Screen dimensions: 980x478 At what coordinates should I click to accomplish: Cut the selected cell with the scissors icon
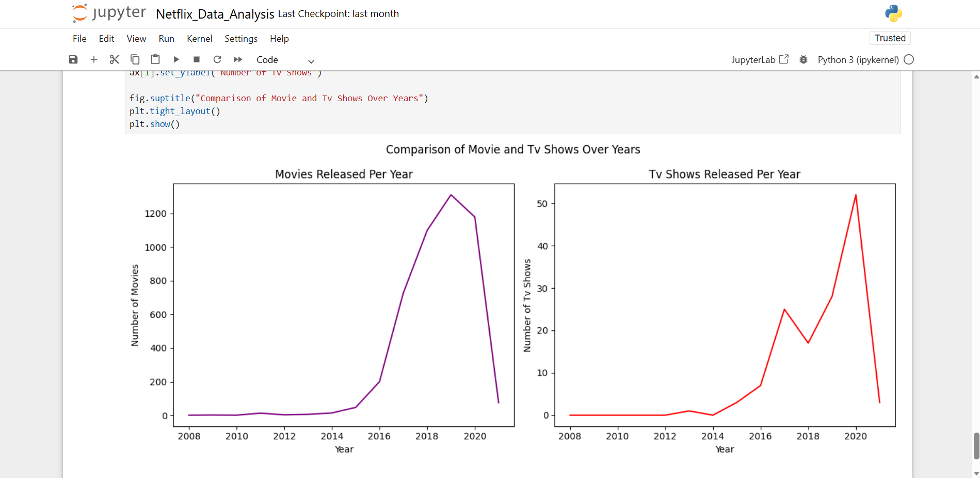(x=114, y=59)
